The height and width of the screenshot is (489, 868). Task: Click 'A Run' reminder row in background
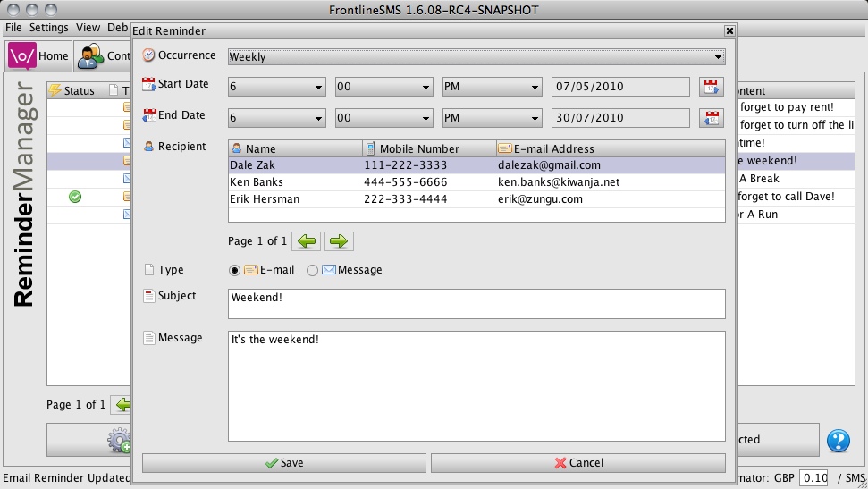click(796, 215)
